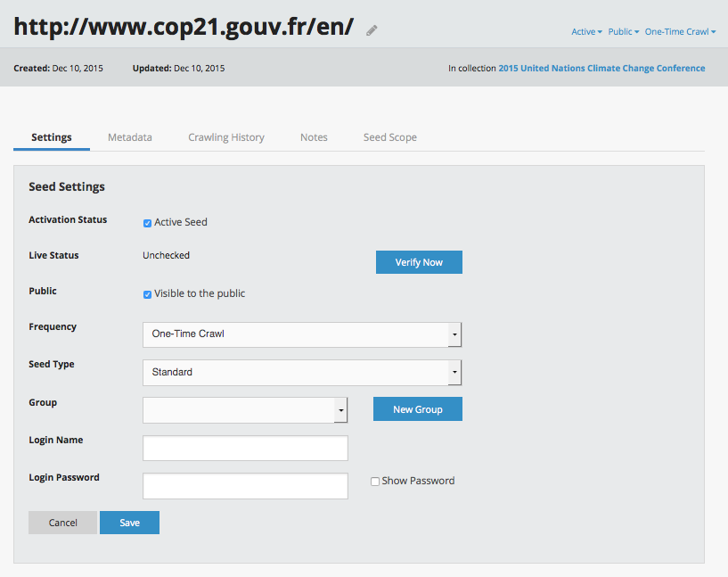This screenshot has width=728, height=577.
Task: Cancel the seed settings changes
Action: pyautogui.click(x=62, y=523)
